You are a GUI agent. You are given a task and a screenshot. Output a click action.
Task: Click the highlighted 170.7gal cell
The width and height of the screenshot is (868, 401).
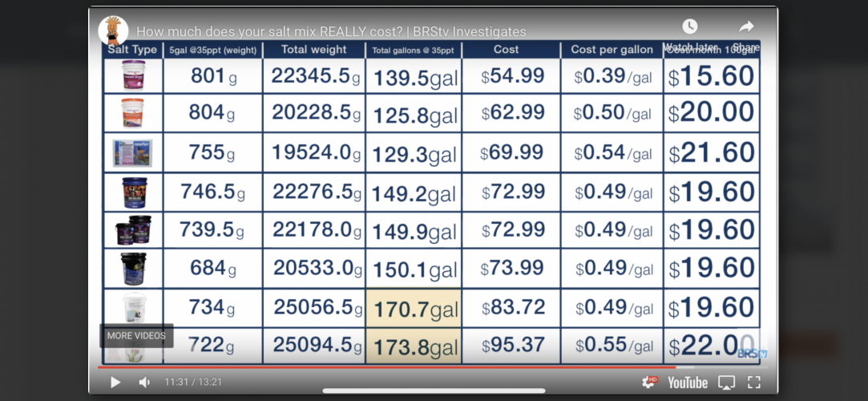[x=414, y=308]
